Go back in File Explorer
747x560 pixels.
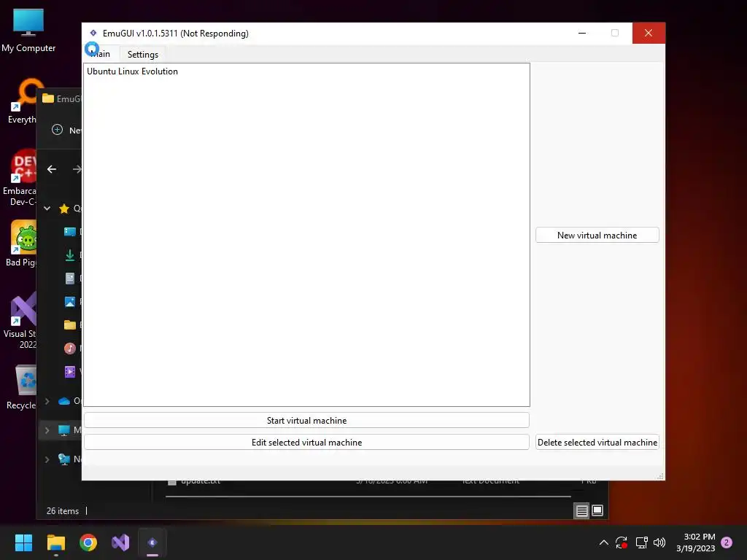pos(52,169)
